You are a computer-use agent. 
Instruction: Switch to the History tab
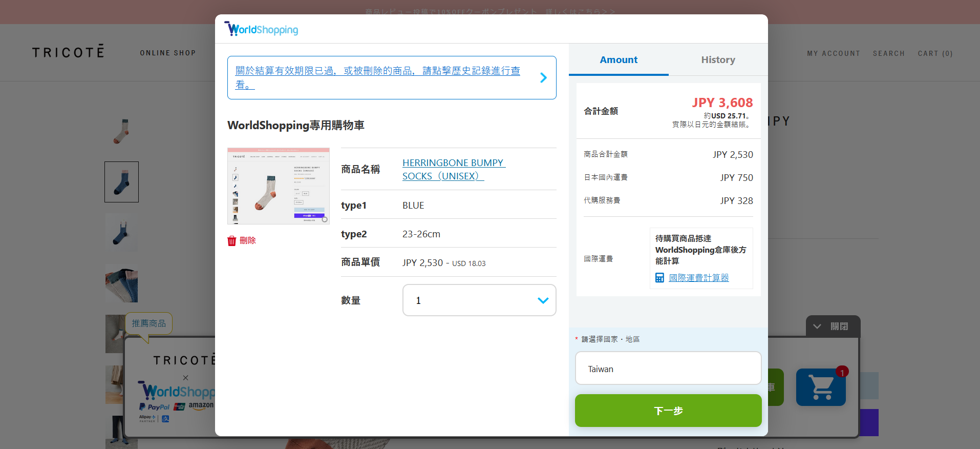click(718, 60)
